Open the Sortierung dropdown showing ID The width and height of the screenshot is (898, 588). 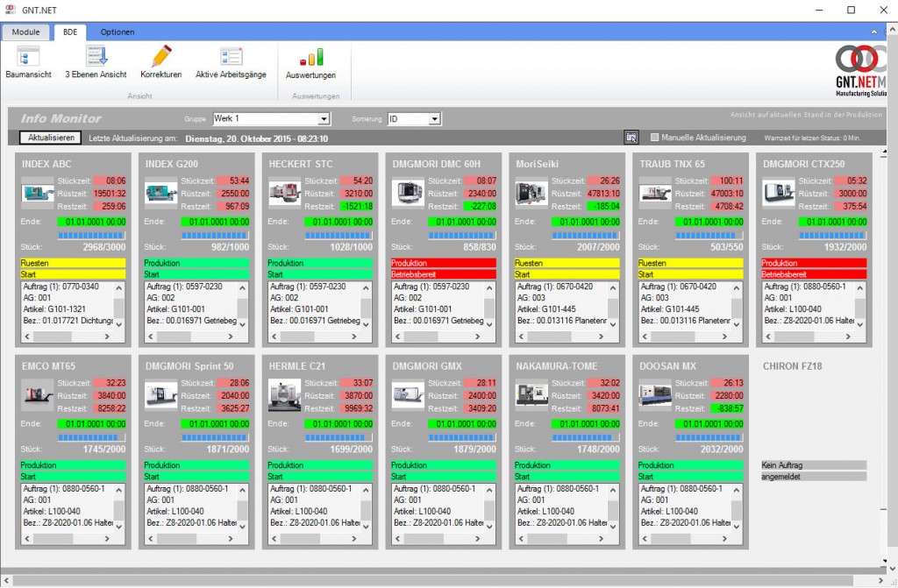(x=414, y=118)
